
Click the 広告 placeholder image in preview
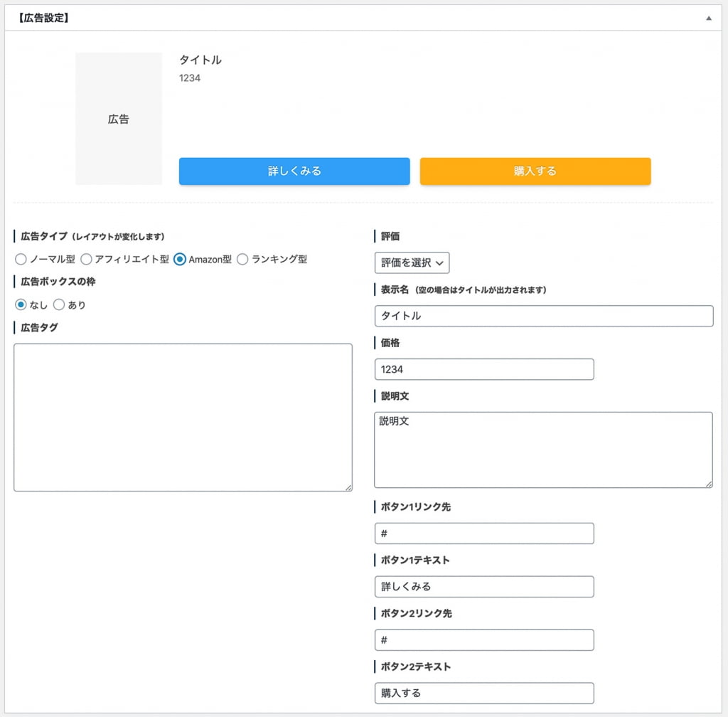(119, 119)
